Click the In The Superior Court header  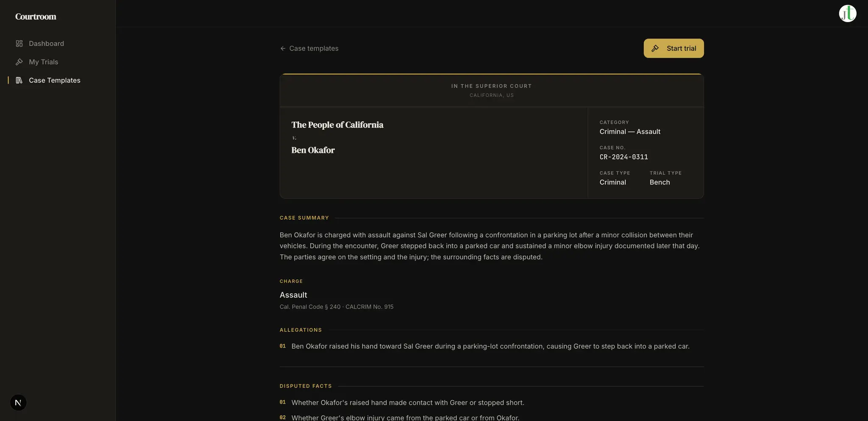492,86
